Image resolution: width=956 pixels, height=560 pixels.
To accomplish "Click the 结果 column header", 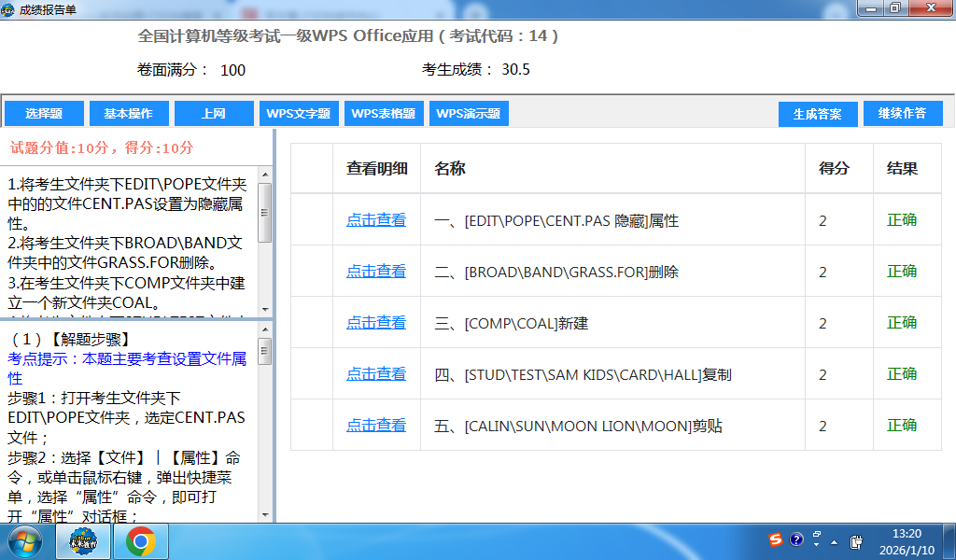I will pyautogui.click(x=907, y=169).
